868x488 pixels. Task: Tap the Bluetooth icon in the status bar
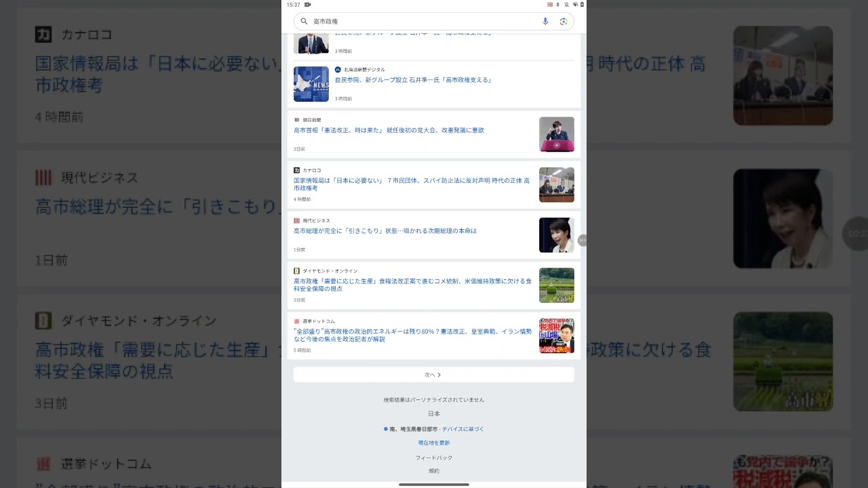[557, 5]
